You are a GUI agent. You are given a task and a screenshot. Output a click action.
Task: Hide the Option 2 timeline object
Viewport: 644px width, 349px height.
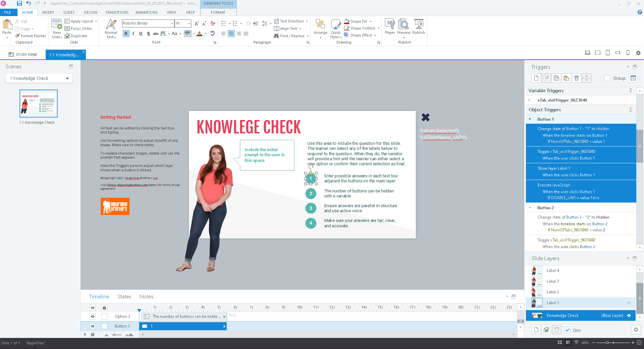tap(93, 316)
